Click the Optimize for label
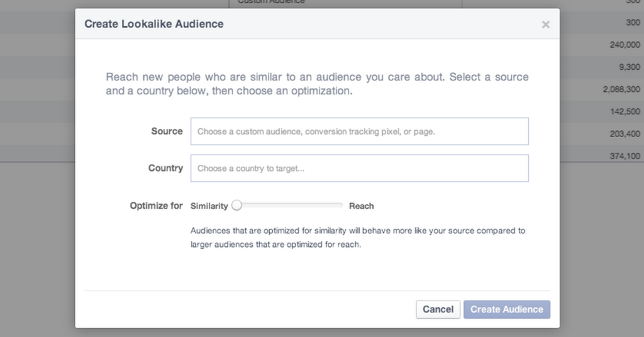This screenshot has width=644, height=337. 156,206
